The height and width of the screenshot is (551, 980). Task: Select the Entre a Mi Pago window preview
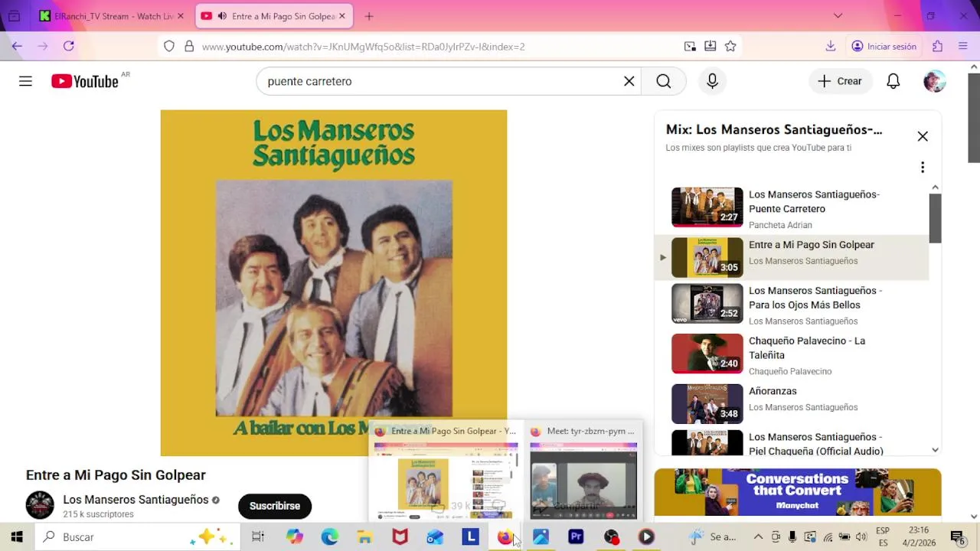(446, 471)
